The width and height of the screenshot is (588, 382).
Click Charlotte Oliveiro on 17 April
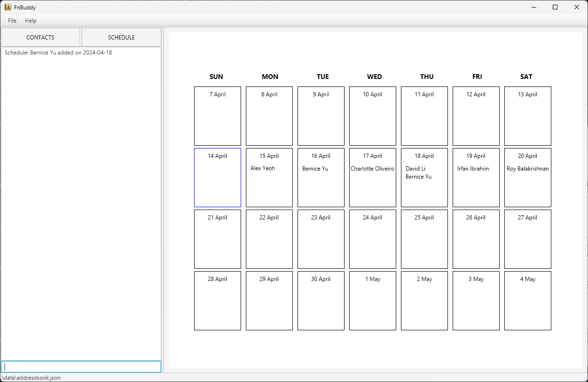tap(373, 169)
